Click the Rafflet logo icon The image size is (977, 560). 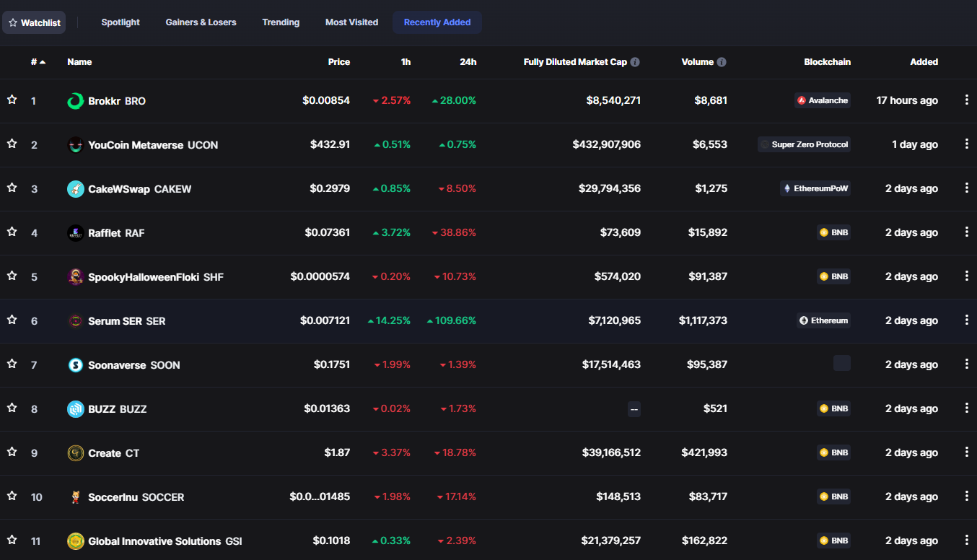click(x=76, y=233)
